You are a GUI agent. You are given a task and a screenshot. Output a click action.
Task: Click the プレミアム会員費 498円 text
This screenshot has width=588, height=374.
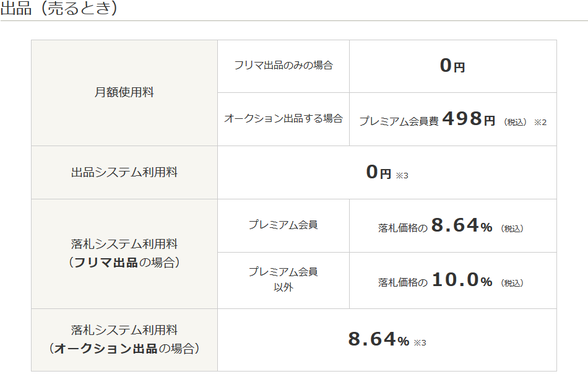click(x=427, y=119)
